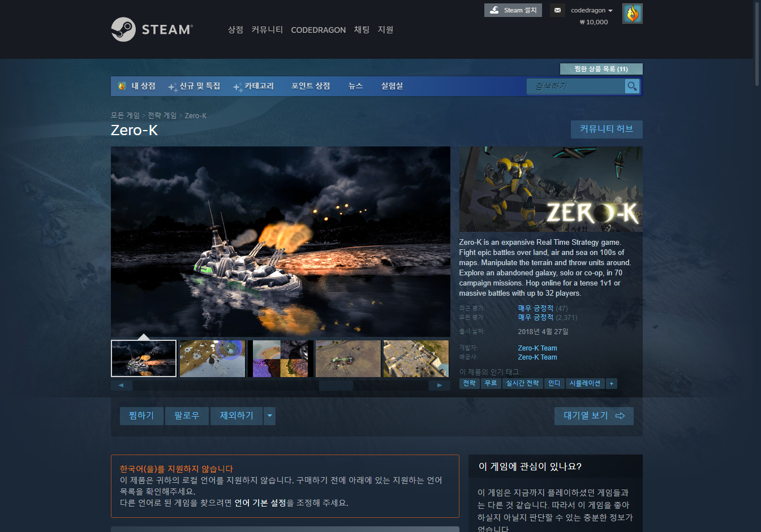Click the 제외하기 ignore button
The image size is (761, 532).
(x=237, y=416)
